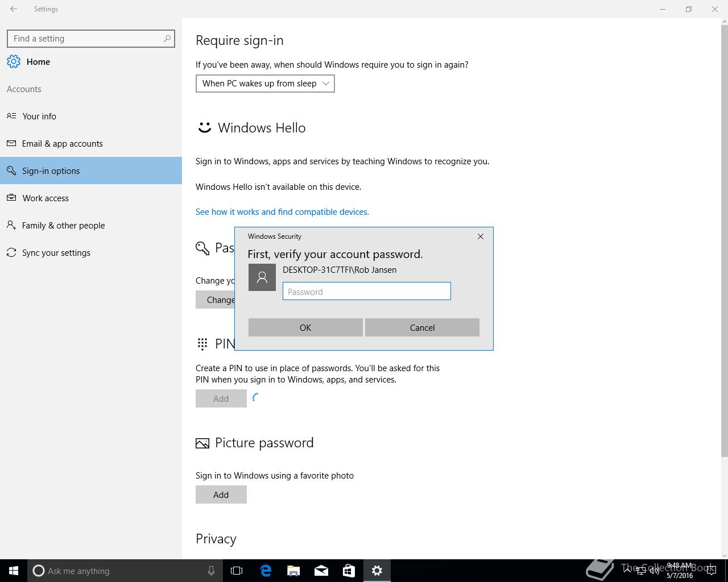This screenshot has width=728, height=582.
Task: Close the Windows Security dialog
Action: pos(481,236)
